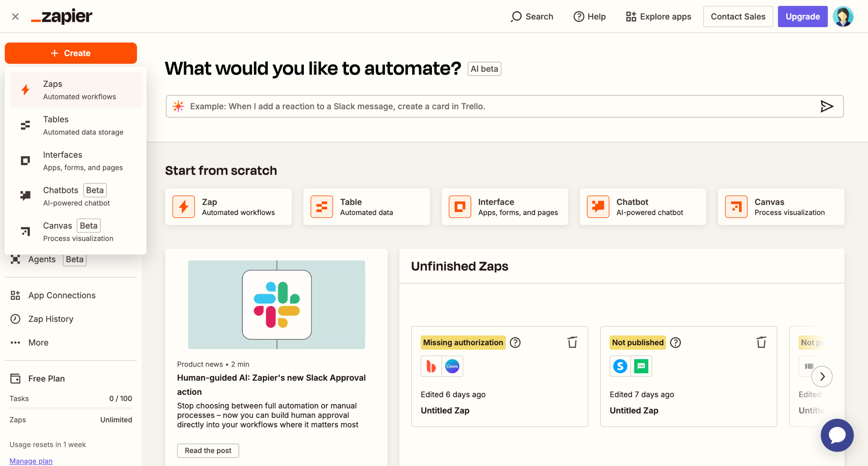Expand the More sidebar item
This screenshot has height=466, width=868.
pos(38,343)
